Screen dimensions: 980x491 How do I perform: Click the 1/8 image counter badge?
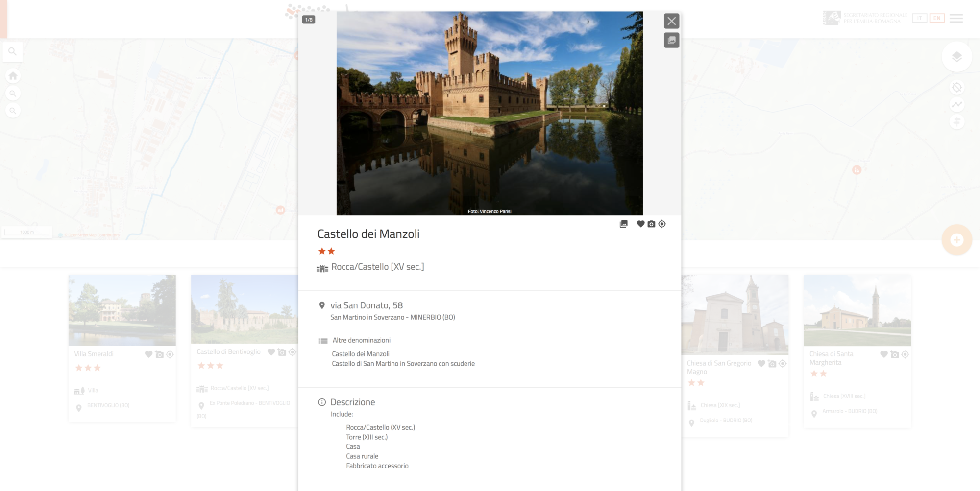[x=309, y=20]
